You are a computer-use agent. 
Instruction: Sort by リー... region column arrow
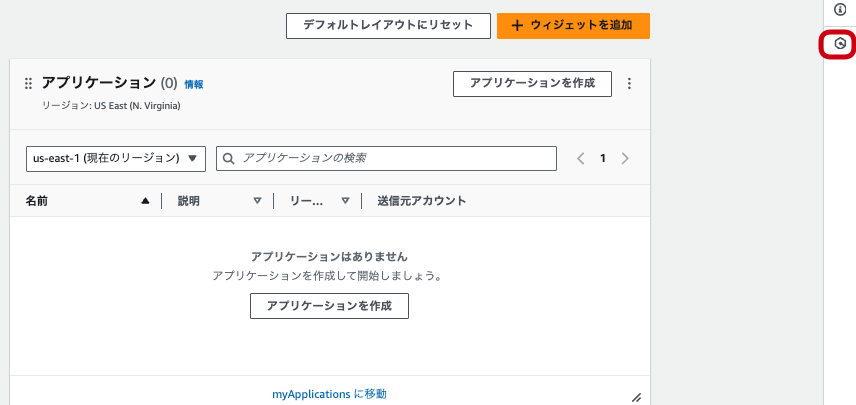pyautogui.click(x=345, y=201)
